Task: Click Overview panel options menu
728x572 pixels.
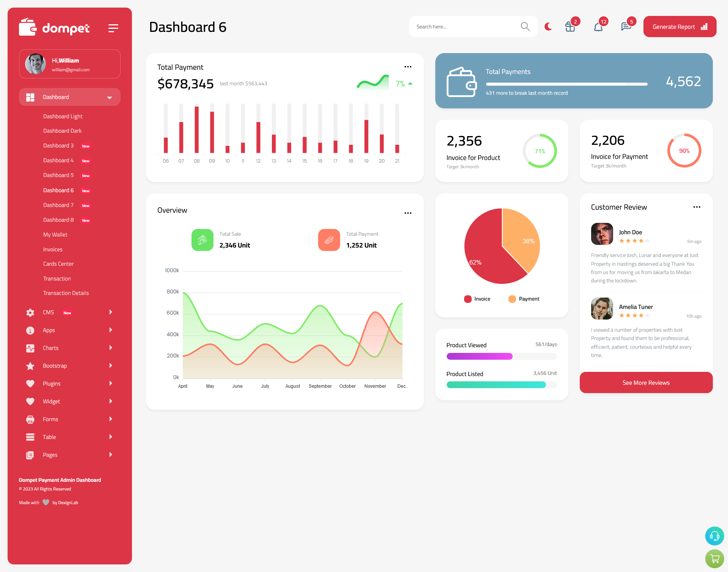Action: coord(408,213)
